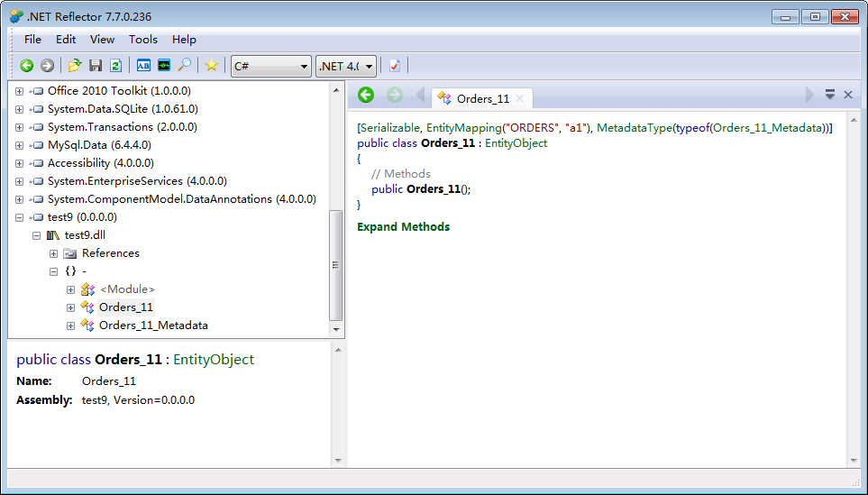The height and width of the screenshot is (495, 868).
Task: Select Orders_11_Metadata in the tree
Action: [x=153, y=325]
